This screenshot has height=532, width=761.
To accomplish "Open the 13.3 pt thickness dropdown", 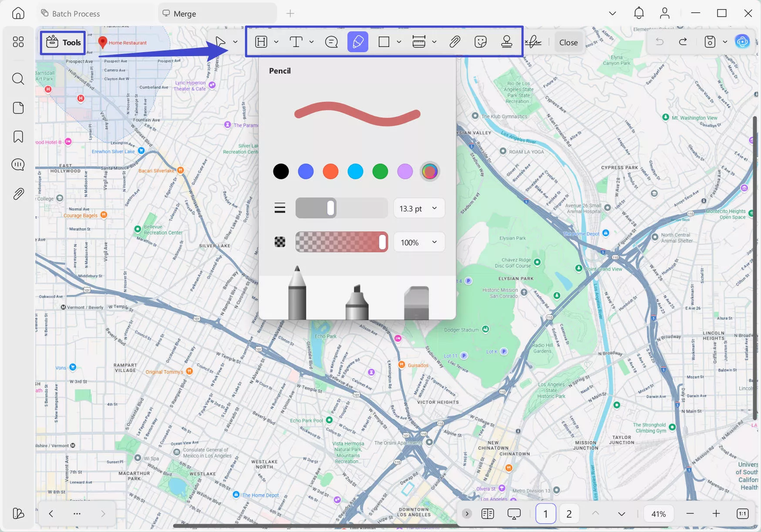I will tap(418, 208).
